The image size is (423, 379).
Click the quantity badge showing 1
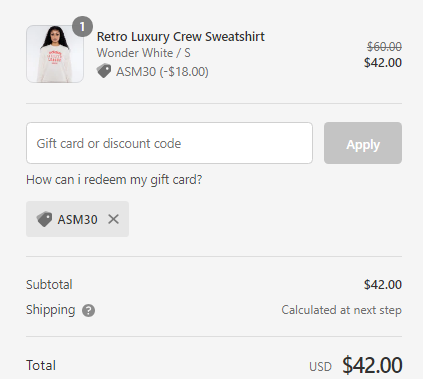coord(82,26)
